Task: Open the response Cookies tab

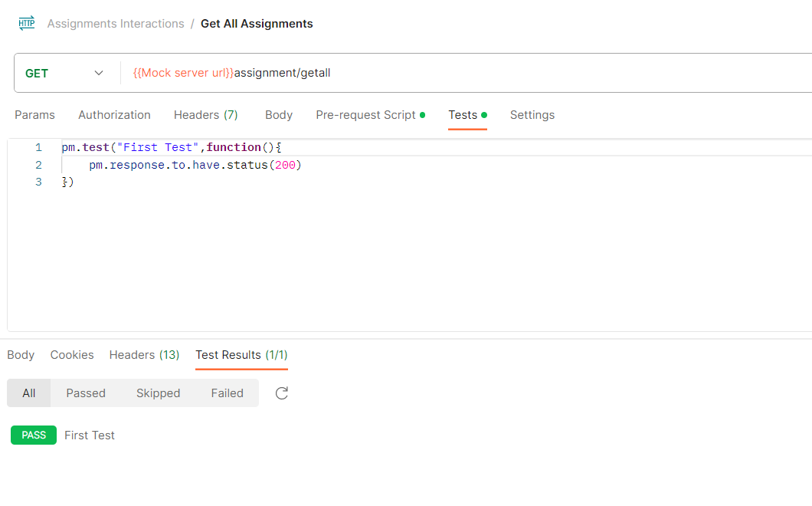Action: point(72,355)
